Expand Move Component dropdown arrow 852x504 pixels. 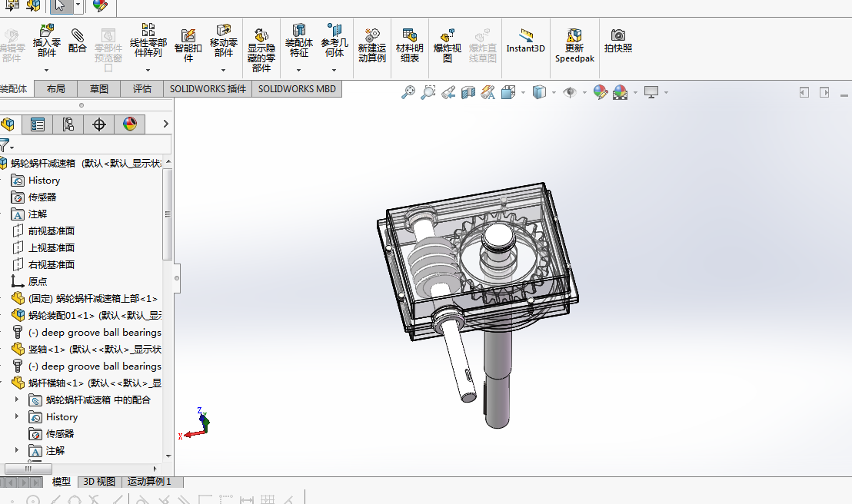[223, 70]
